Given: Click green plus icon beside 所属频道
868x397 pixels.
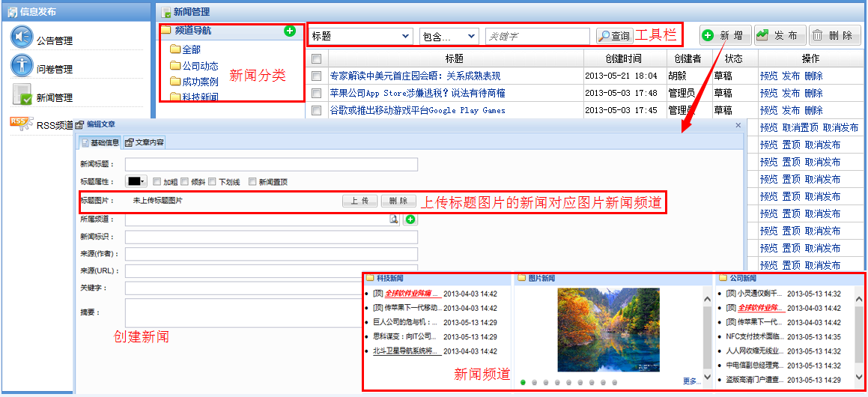Looking at the screenshot, I should pyautogui.click(x=410, y=219).
